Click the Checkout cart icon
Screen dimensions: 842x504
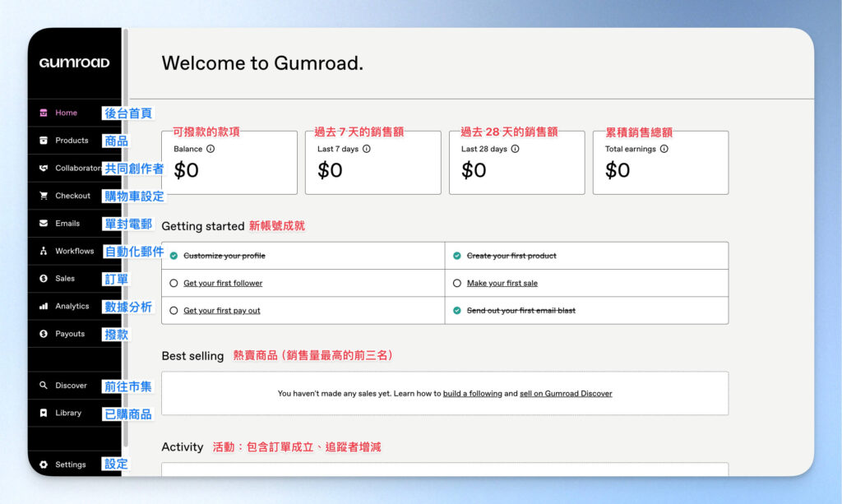click(x=44, y=196)
